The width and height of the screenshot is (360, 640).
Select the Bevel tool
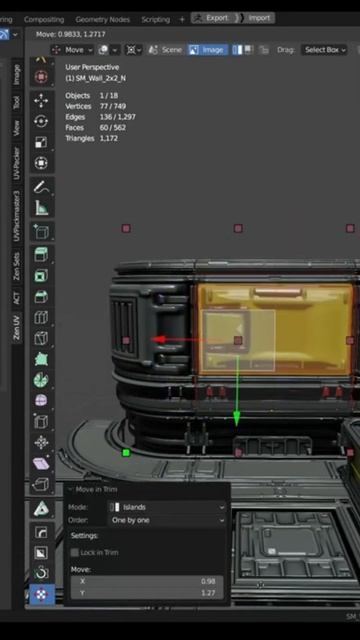[41, 297]
